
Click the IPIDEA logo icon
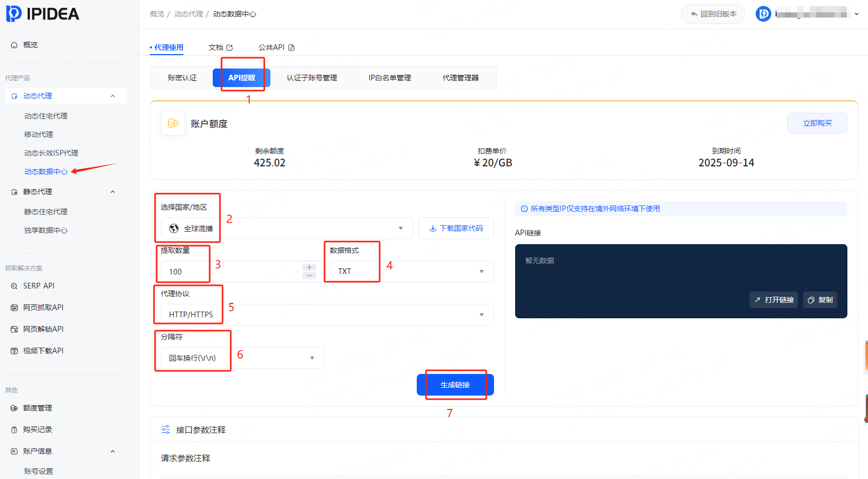pos(14,13)
